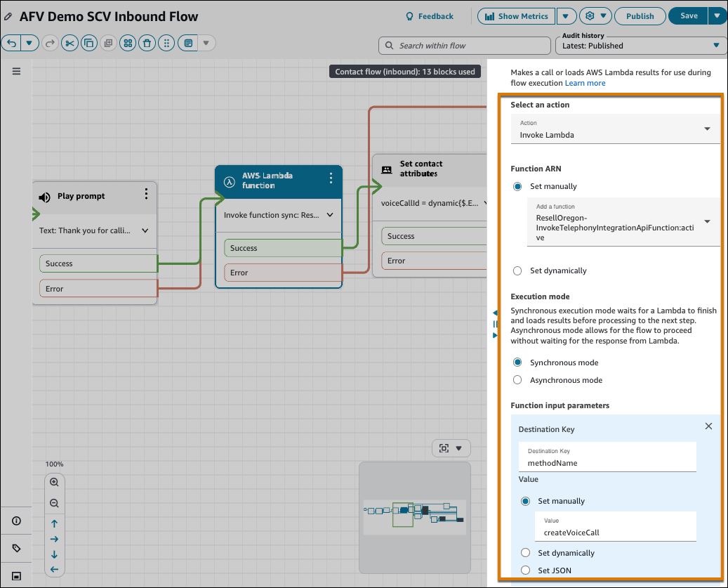
Task: Open the Show Metrics dropdown arrow
Action: click(x=566, y=16)
